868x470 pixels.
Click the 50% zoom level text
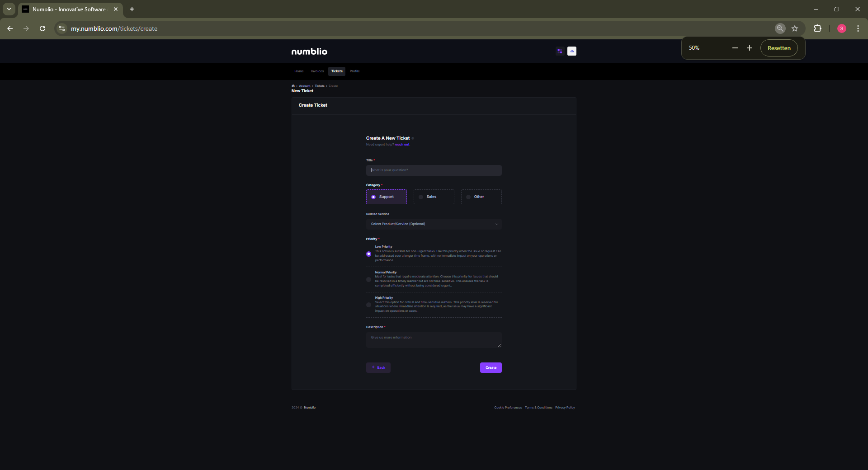[694, 48]
